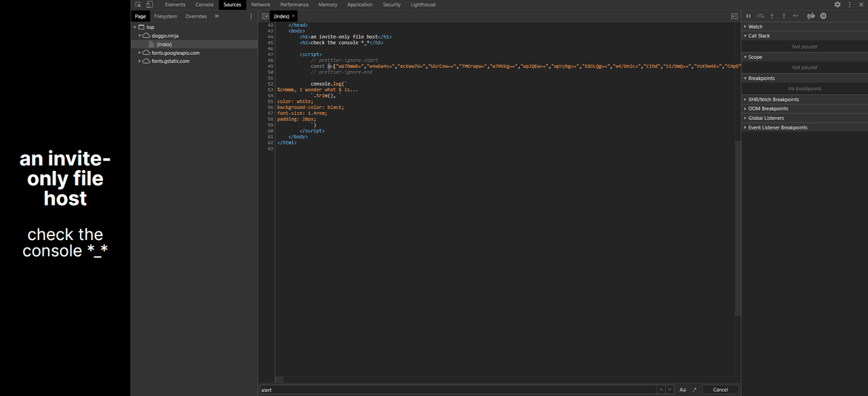The image size is (868, 396).
Task: Open the Application tab
Action: pos(360,5)
